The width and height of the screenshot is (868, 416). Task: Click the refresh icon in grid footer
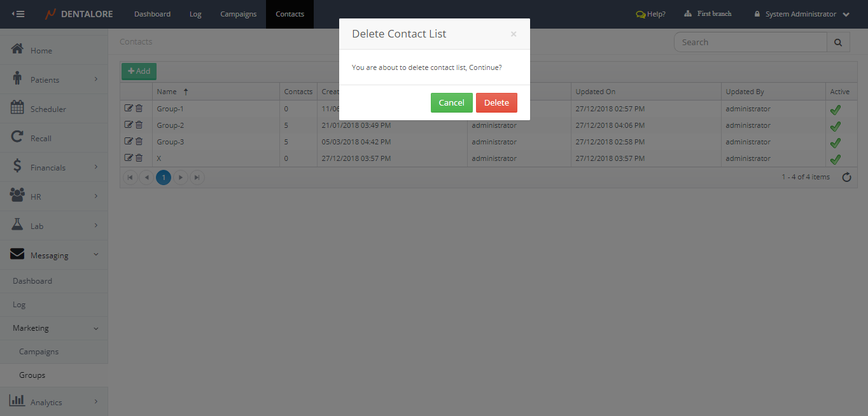tap(846, 177)
